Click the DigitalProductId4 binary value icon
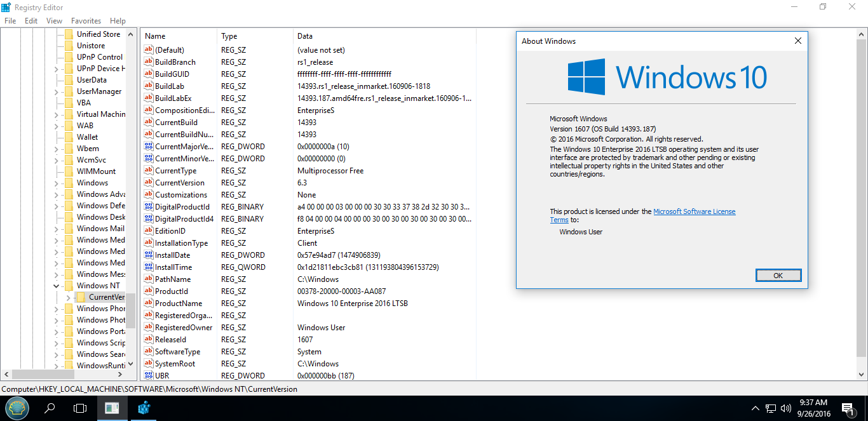Viewport: 868px width, 421px height. point(148,219)
